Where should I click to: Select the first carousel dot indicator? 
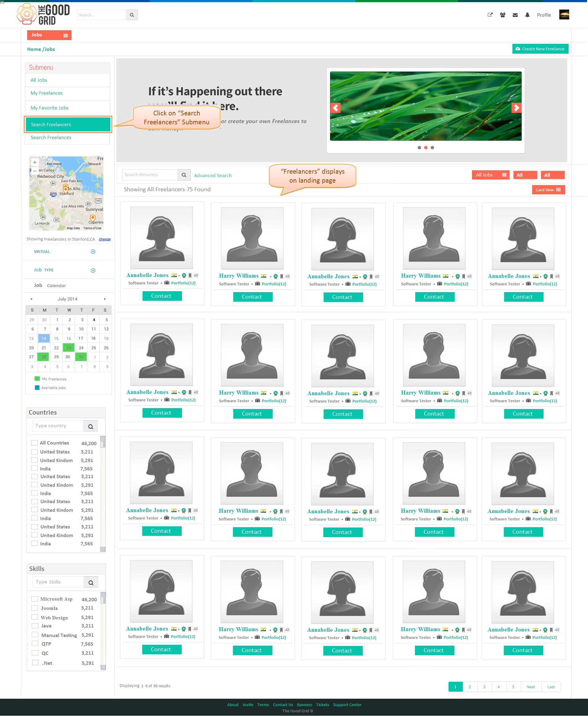(x=419, y=148)
